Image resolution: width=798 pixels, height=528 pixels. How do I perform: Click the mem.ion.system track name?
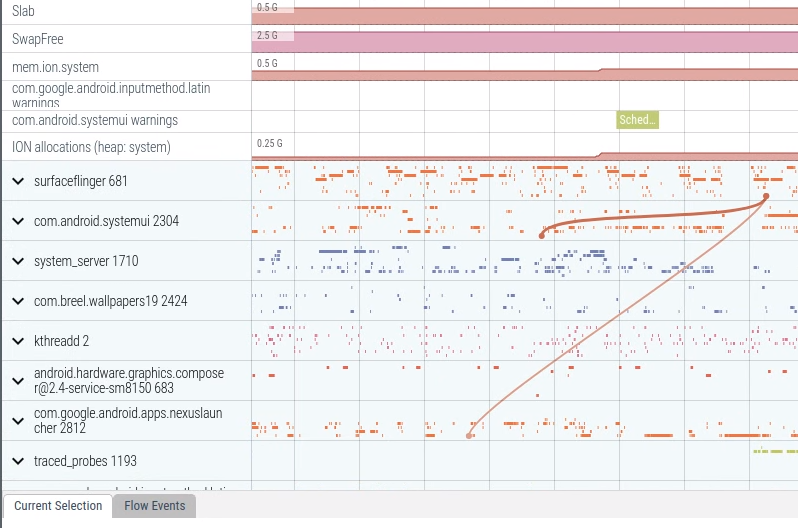click(x=55, y=67)
